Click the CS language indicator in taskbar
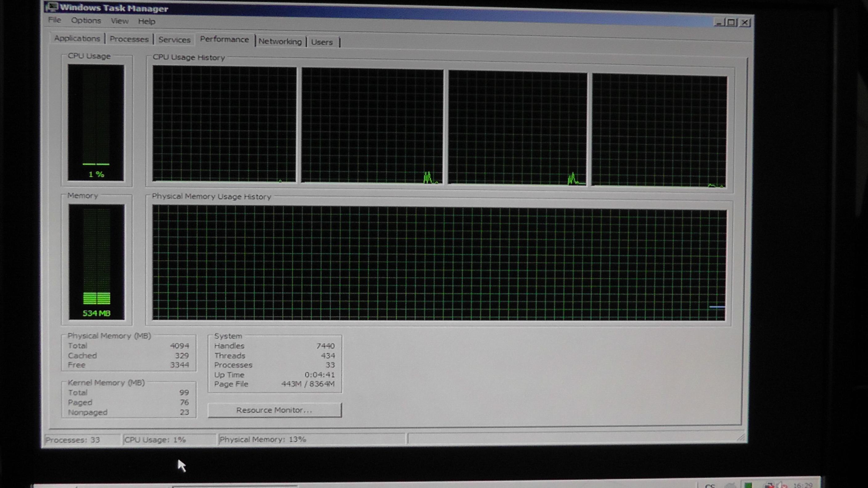 [x=710, y=486]
